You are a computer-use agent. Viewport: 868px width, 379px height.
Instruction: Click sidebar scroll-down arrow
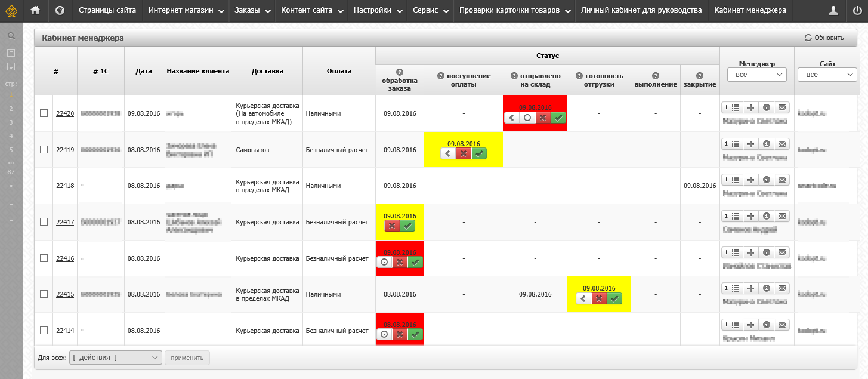[x=11, y=219]
